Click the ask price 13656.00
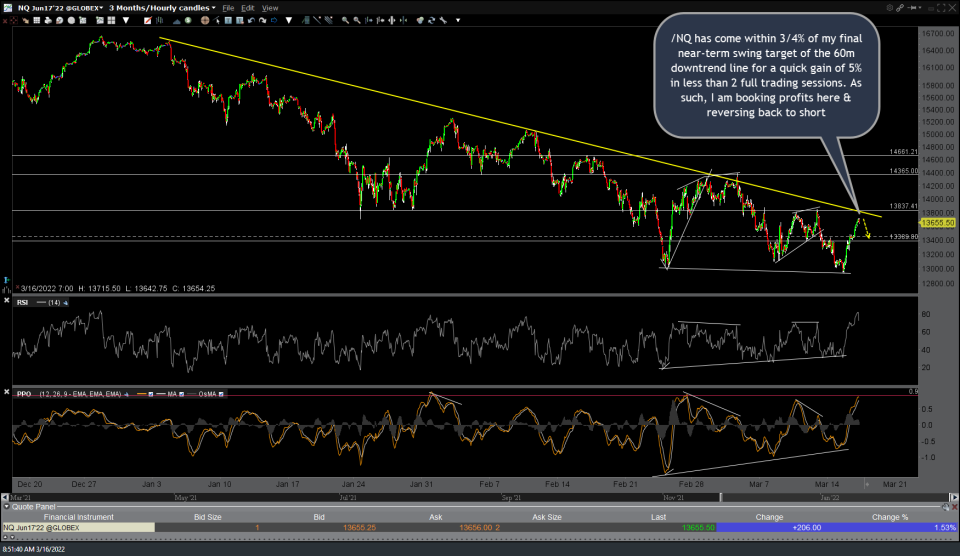The width and height of the screenshot is (960, 556). (476, 527)
